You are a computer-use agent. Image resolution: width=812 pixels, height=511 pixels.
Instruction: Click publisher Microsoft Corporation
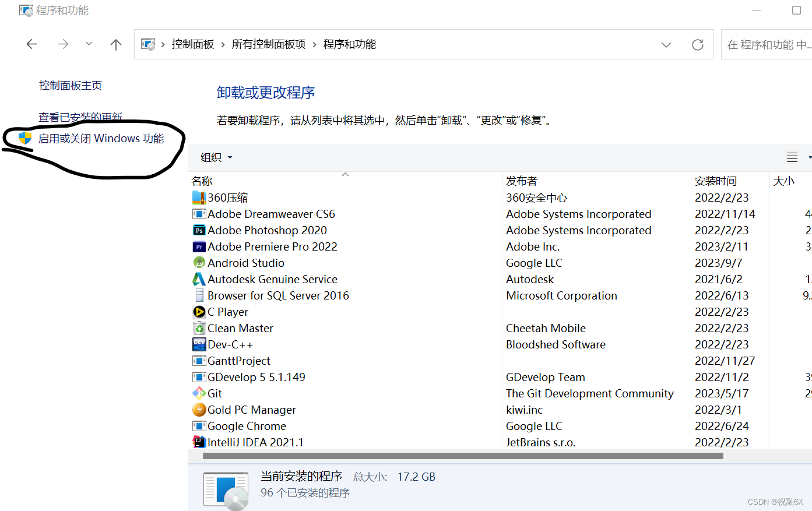561,295
